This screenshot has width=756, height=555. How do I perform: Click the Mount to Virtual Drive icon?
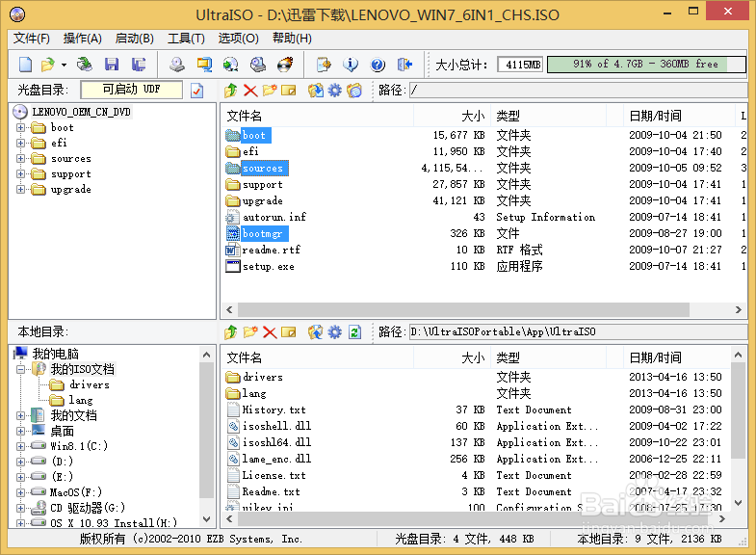(258, 65)
